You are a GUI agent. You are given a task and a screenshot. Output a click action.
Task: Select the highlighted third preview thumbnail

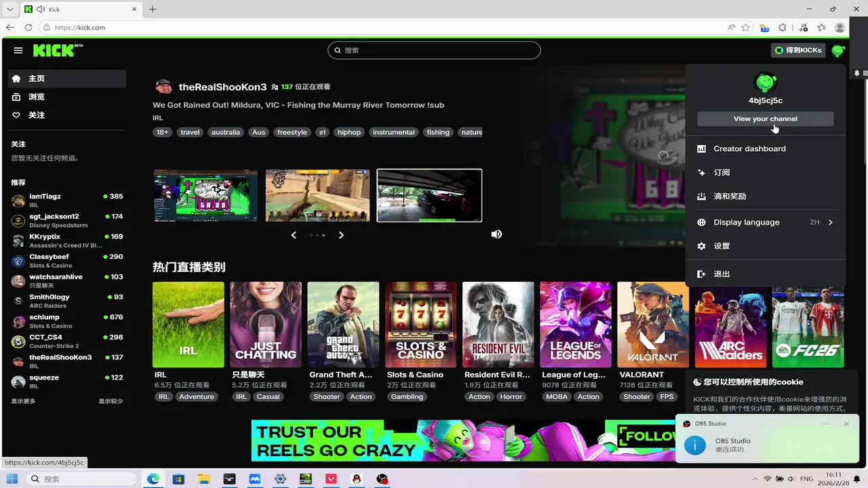pos(429,195)
